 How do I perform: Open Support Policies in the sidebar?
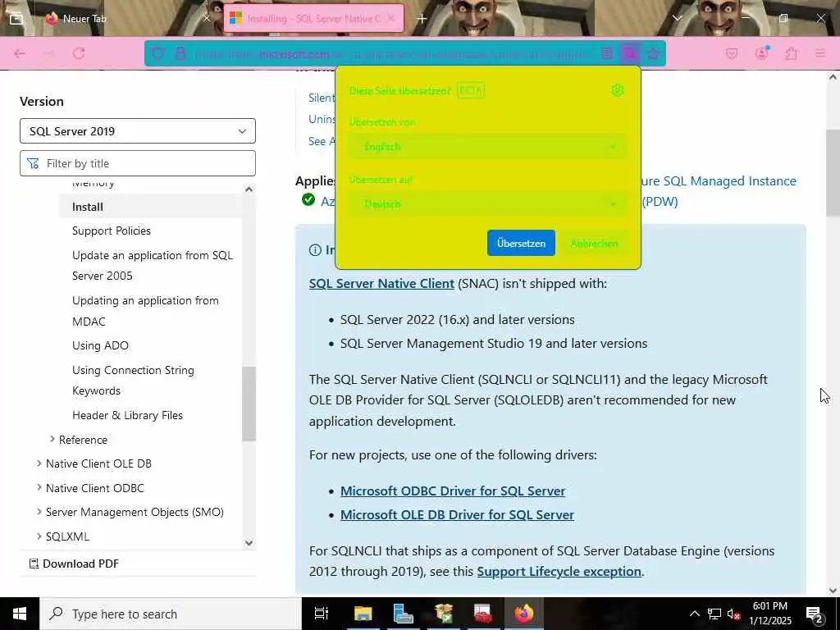pos(112,231)
